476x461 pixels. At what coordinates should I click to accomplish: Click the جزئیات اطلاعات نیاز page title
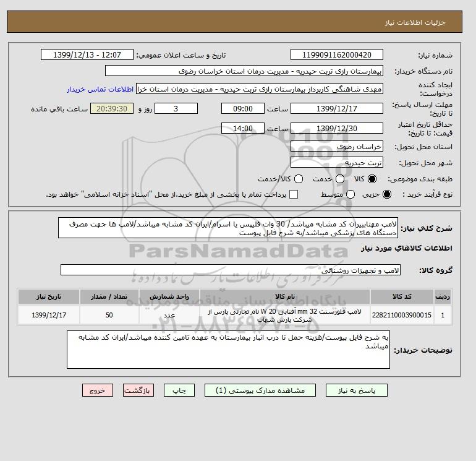click(x=415, y=22)
